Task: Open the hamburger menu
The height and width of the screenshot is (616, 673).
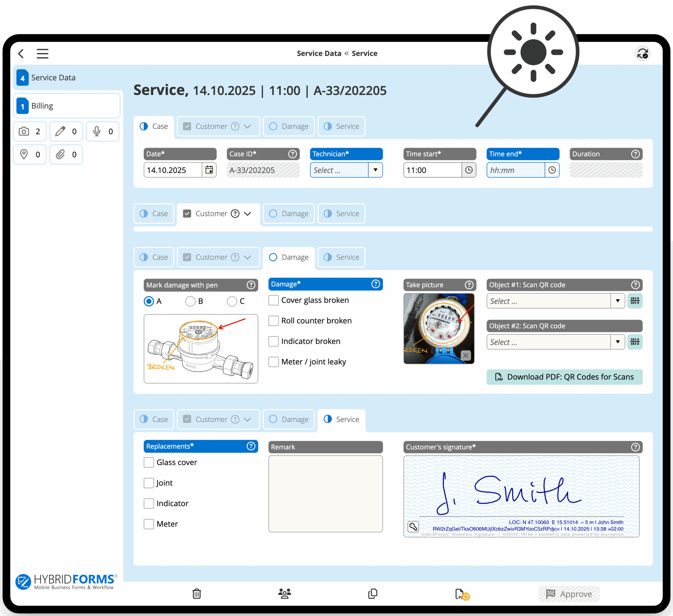Action: [42, 53]
